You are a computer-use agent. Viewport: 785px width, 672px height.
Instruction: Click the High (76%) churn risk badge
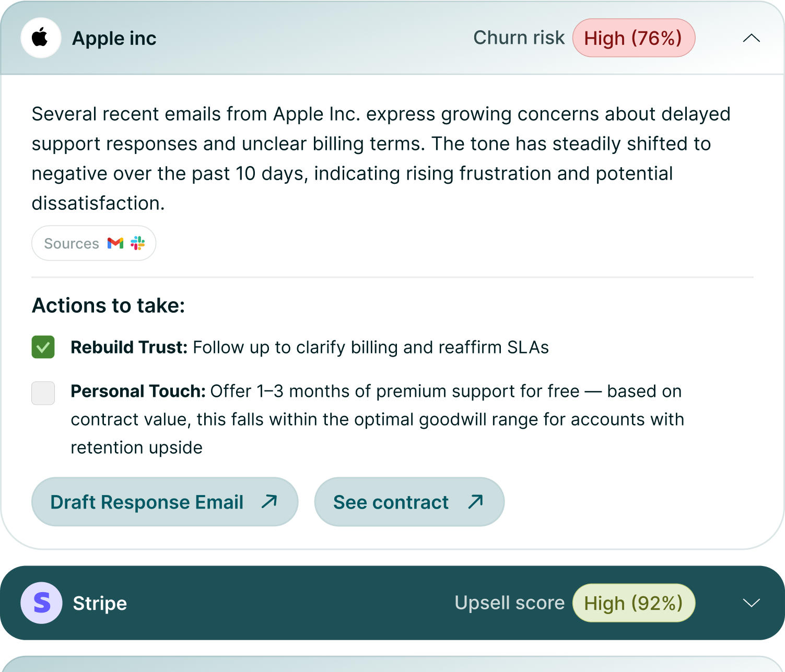[634, 38]
